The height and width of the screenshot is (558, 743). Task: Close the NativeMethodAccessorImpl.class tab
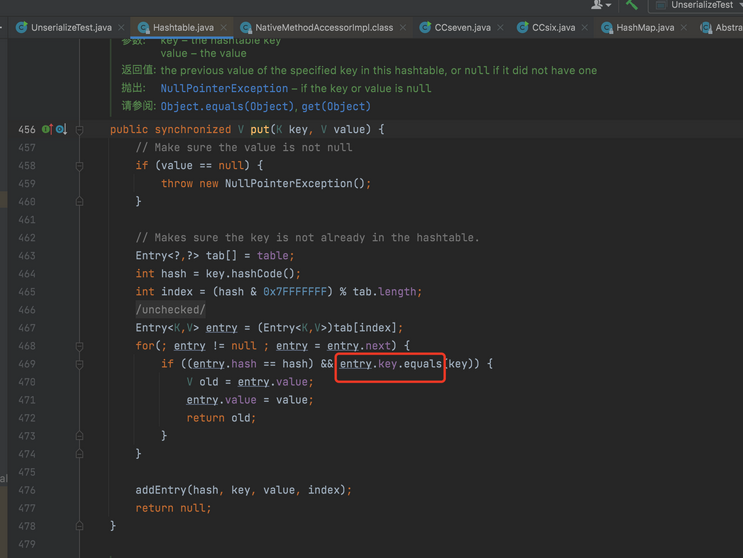(x=403, y=27)
